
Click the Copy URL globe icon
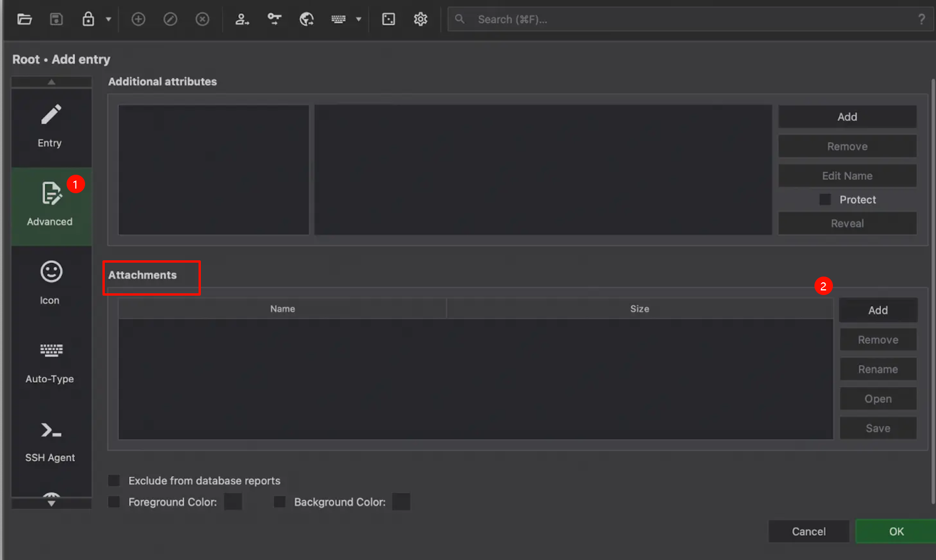click(306, 19)
